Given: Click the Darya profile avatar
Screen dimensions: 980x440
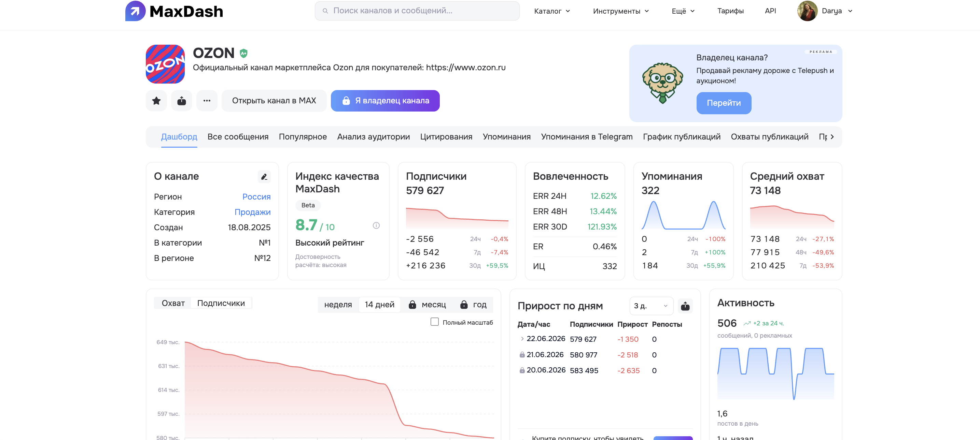Looking at the screenshot, I should (x=807, y=11).
